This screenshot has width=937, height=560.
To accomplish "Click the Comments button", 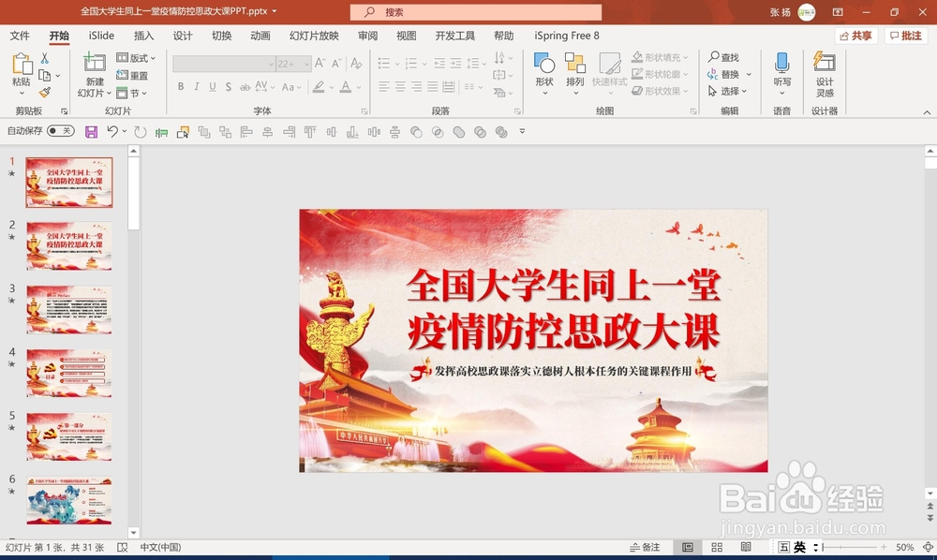I will click(906, 36).
